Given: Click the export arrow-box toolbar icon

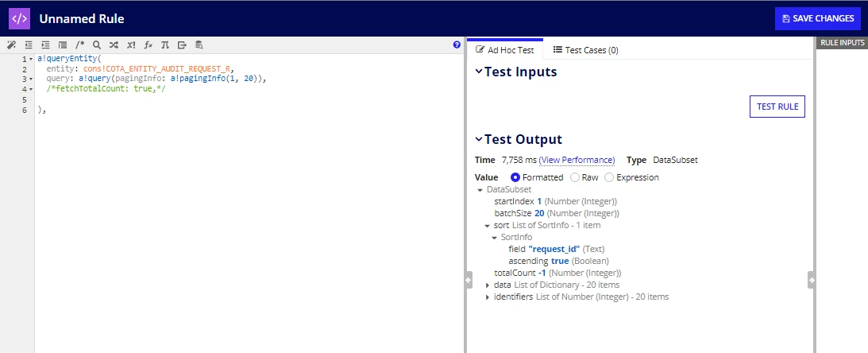Looking at the screenshot, I should [182, 45].
